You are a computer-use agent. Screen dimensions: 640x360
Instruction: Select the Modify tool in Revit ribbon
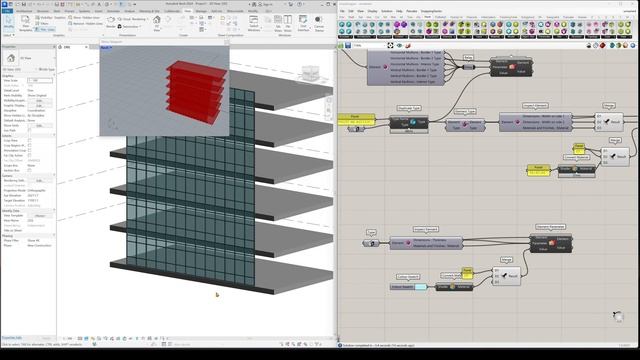[x=9, y=23]
